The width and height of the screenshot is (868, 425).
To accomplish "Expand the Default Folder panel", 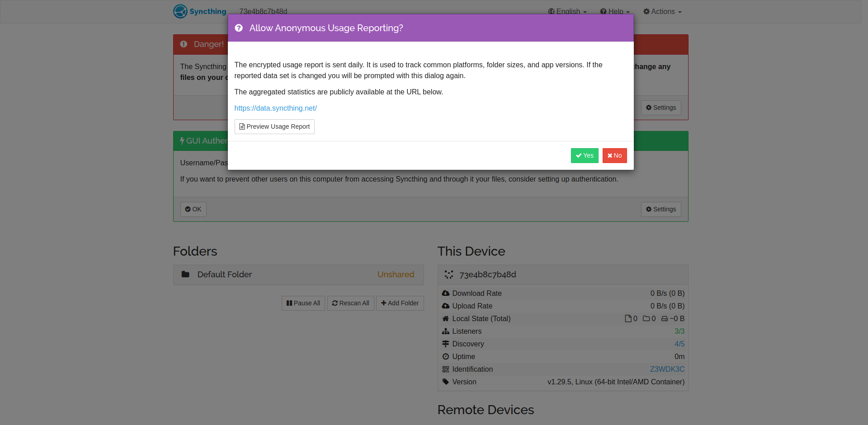I will [x=298, y=275].
